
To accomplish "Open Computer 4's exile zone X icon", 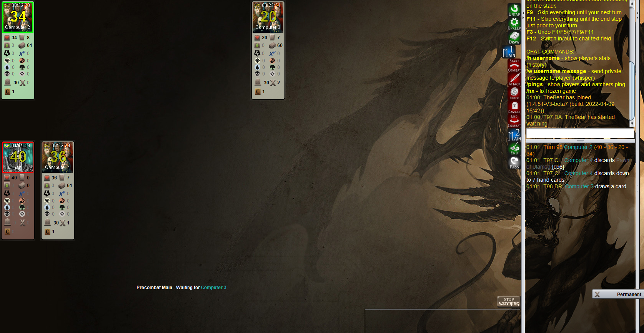I will [x=63, y=223].
